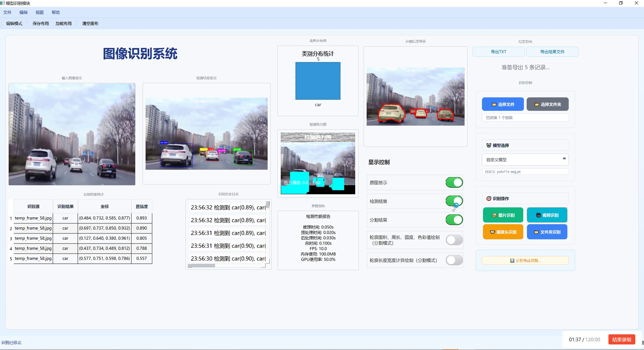This screenshot has width=644, height=350.
Task: Select the 图片识别 image recognition button
Action: tap(503, 215)
